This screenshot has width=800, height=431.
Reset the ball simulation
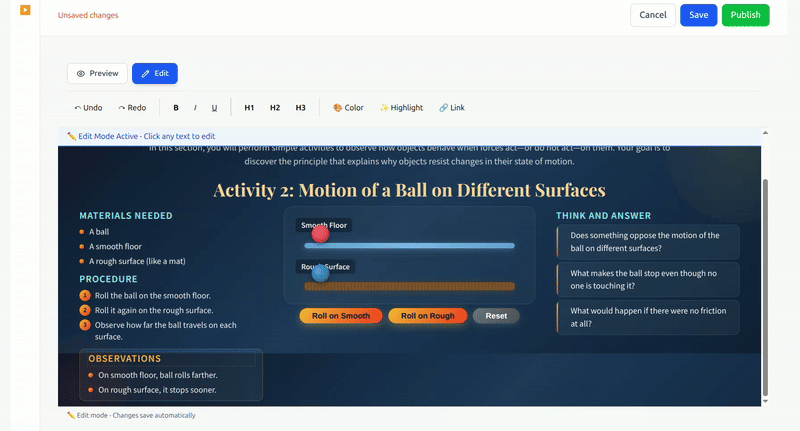click(x=496, y=316)
